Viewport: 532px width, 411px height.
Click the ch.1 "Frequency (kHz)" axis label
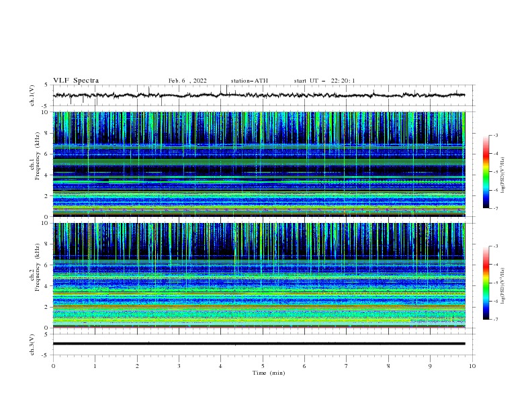(x=38, y=156)
